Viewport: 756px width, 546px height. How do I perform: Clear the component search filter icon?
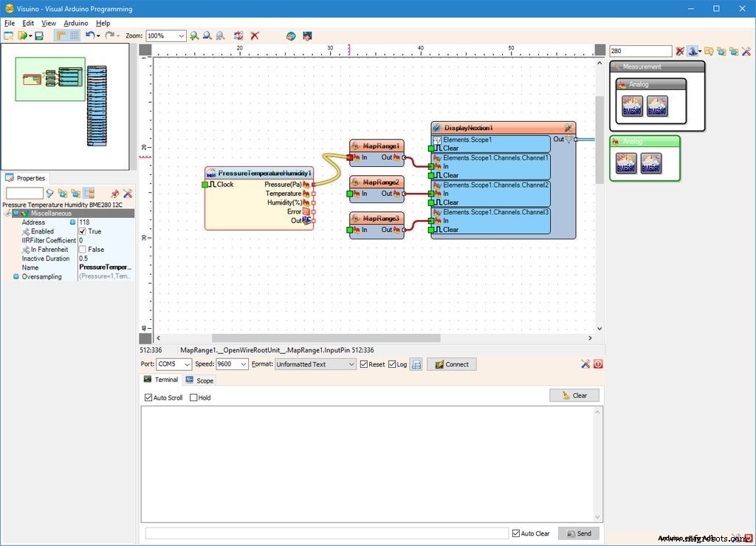(680, 51)
